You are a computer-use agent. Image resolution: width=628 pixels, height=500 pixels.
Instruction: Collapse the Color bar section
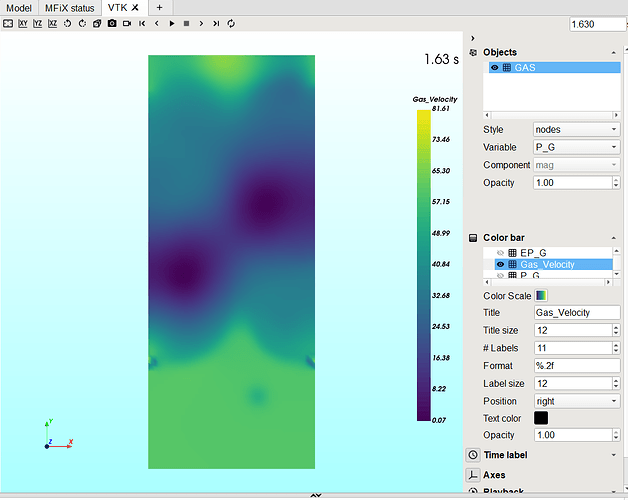tap(614, 238)
